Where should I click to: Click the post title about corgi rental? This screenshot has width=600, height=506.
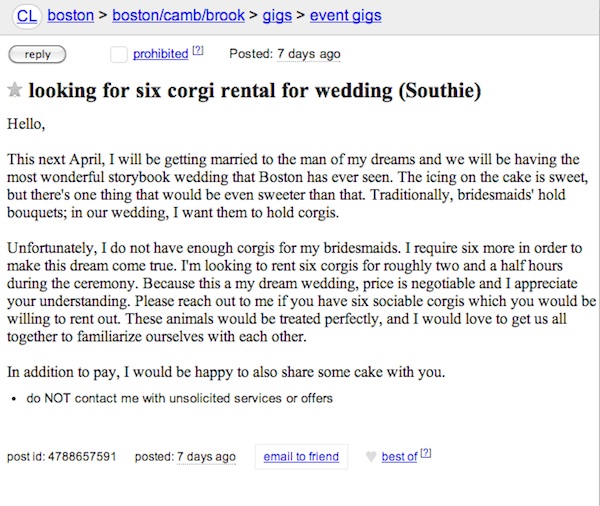tap(255, 91)
